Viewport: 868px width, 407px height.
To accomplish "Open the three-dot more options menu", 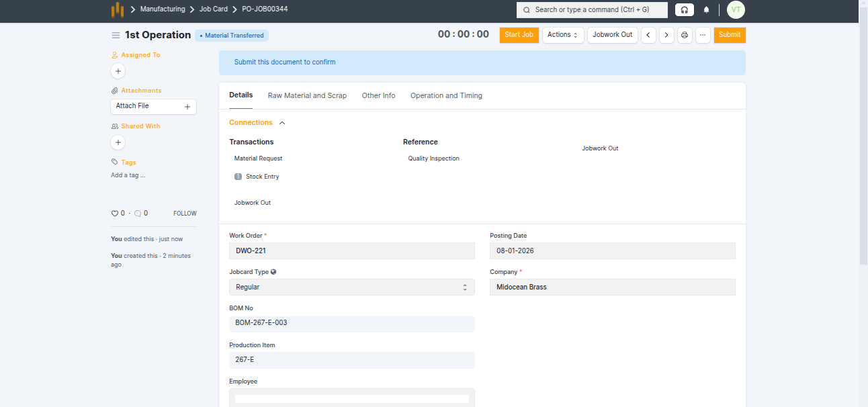I will [703, 35].
